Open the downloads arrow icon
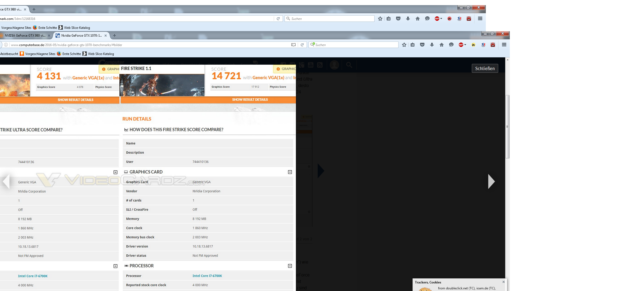 (432, 45)
